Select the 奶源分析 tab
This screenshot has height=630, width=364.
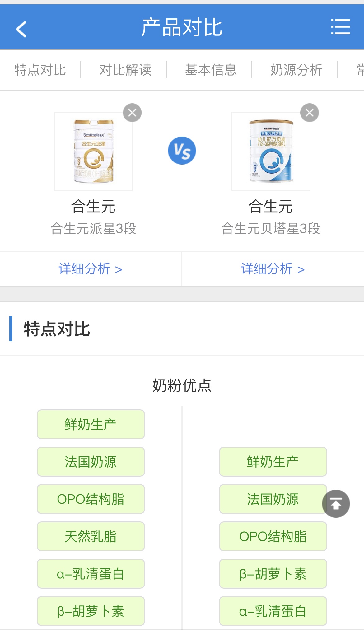click(296, 70)
